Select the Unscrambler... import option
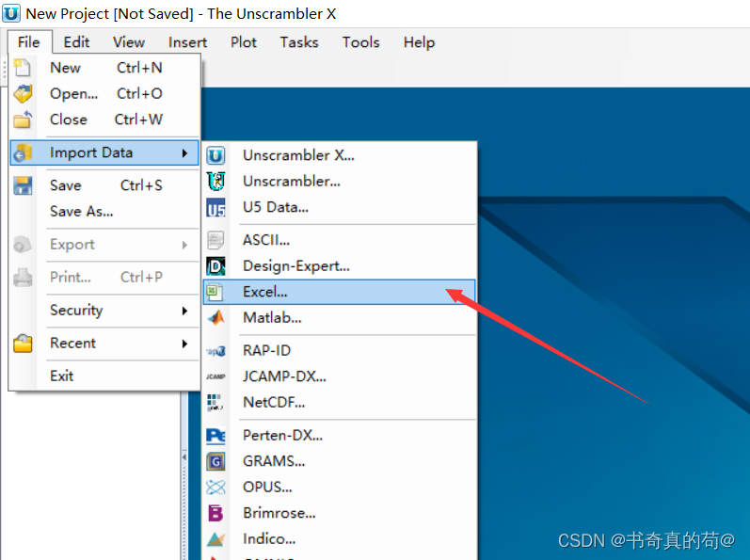Image resolution: width=750 pixels, height=560 pixels. [339, 182]
